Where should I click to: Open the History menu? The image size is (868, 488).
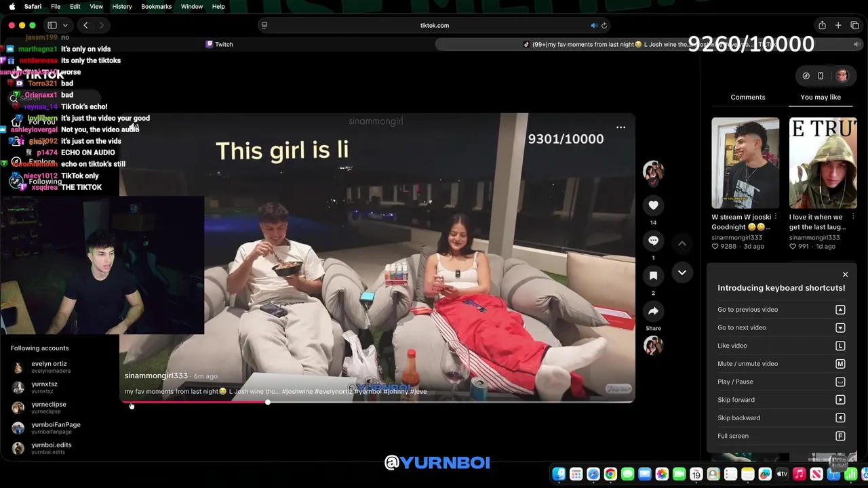pyautogui.click(x=122, y=6)
